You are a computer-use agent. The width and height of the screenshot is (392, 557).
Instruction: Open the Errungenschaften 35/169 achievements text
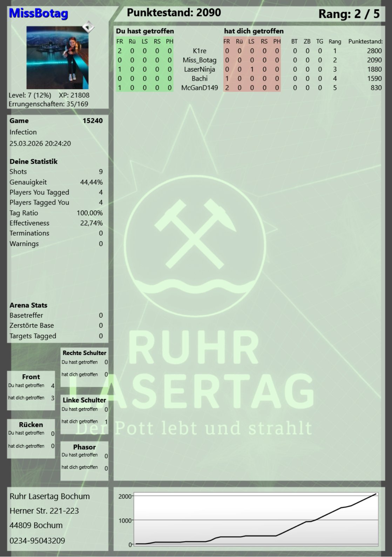(x=48, y=104)
